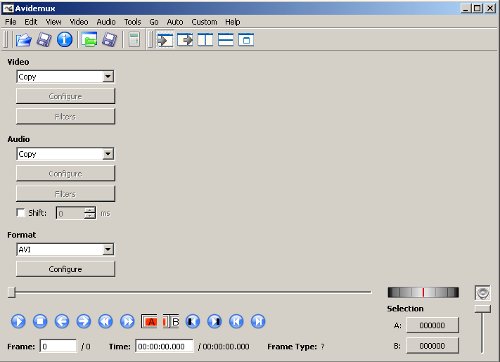Viewport: 500px width, 362px height.
Task: Save project with the second floppy icon
Action: tap(109, 40)
